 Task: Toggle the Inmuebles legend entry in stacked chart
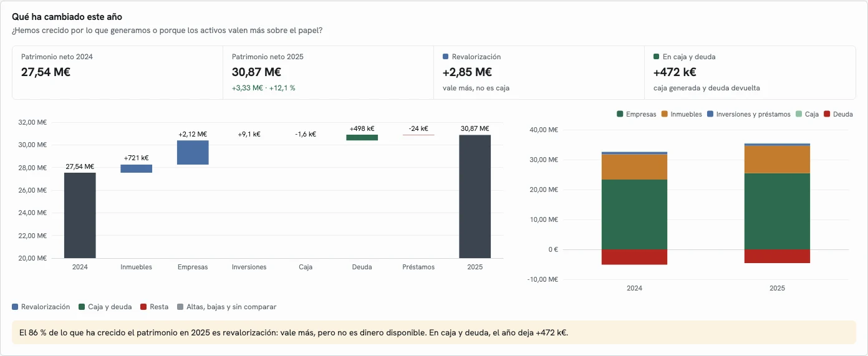[682, 114]
